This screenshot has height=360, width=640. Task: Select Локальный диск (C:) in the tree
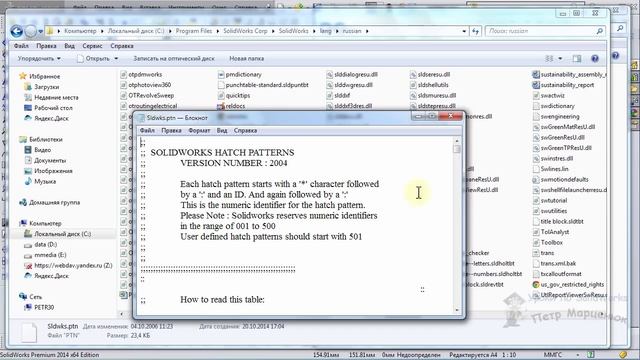coord(58,234)
